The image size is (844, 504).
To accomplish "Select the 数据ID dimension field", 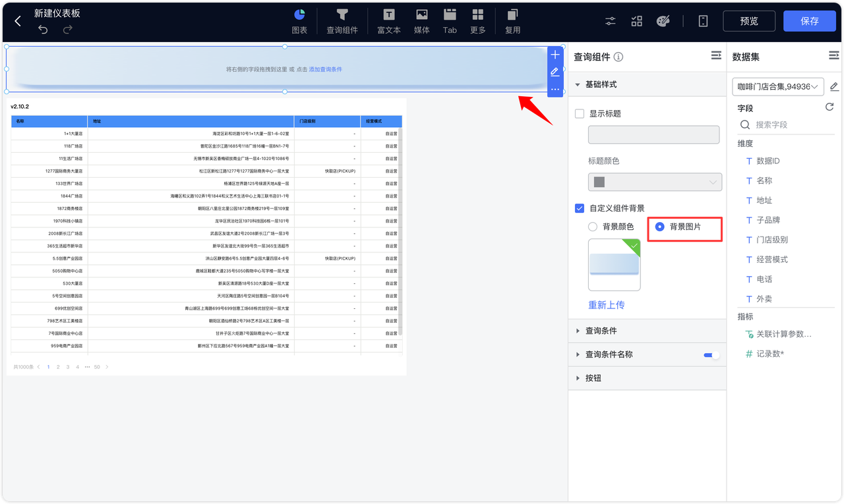I will 768,161.
